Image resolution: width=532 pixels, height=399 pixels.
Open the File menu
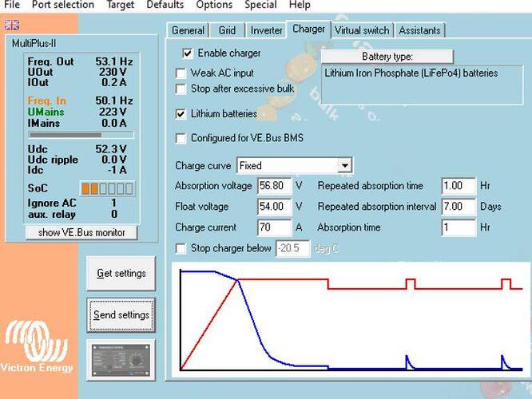coord(12,5)
